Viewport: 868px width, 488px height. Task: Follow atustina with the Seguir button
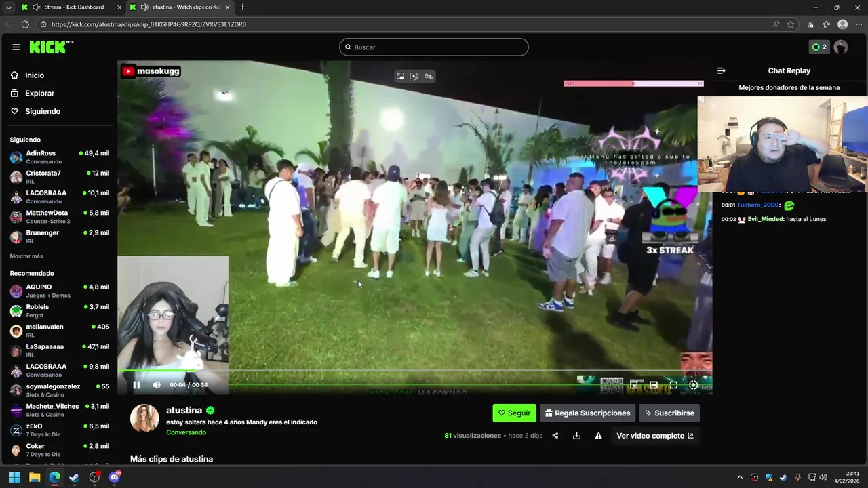(514, 413)
